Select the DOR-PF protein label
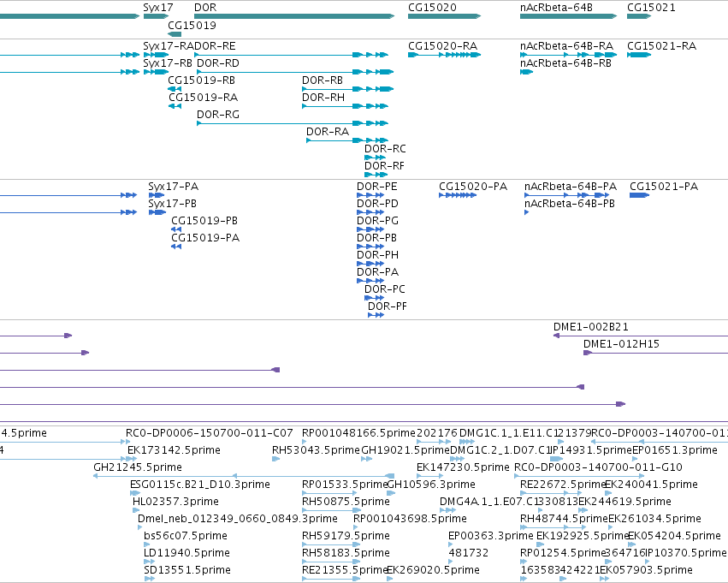This screenshot has width=728, height=583. pos(388,307)
